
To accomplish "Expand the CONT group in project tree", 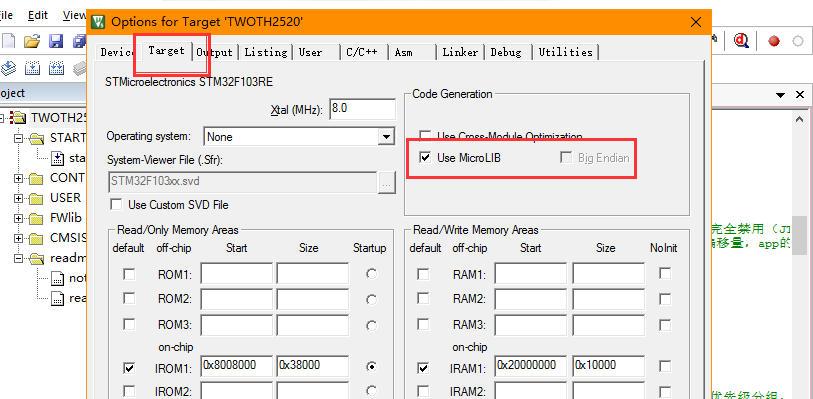I will coord(19,179).
